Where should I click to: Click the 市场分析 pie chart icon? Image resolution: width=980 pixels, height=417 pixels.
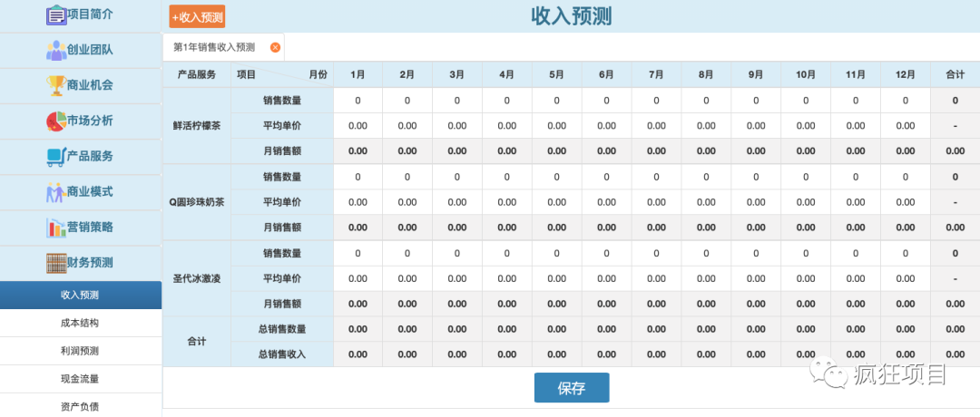[55, 121]
